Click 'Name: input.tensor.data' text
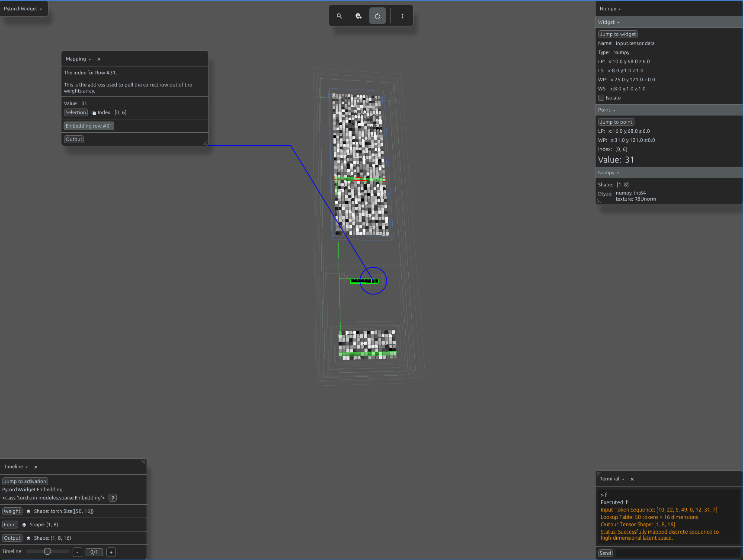743x560 pixels. [626, 43]
